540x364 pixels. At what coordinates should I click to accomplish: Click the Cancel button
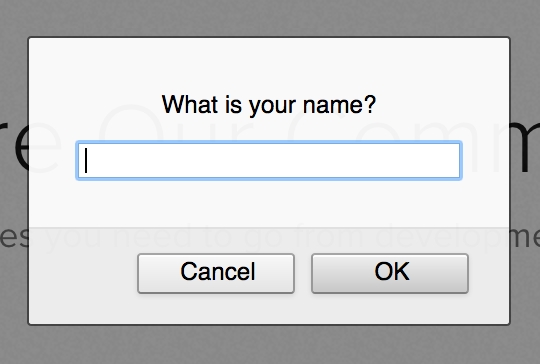[216, 273]
